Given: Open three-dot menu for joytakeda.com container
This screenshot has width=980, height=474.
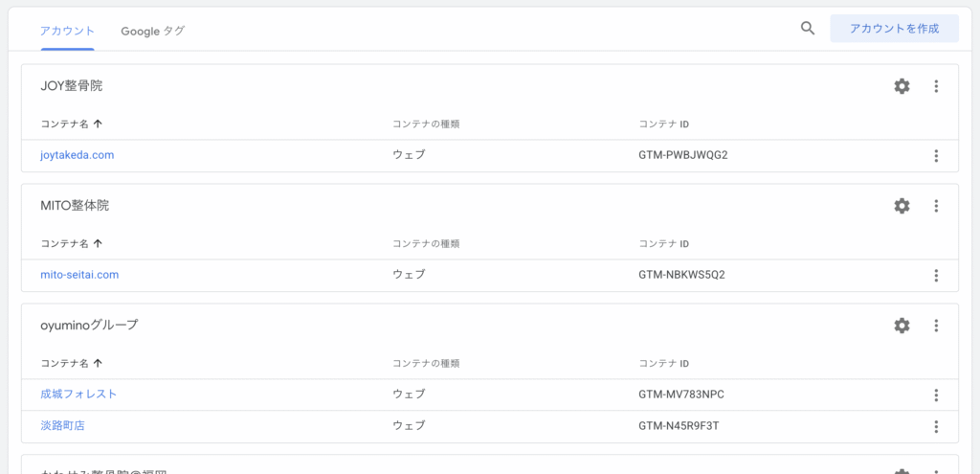Looking at the screenshot, I should click(936, 156).
